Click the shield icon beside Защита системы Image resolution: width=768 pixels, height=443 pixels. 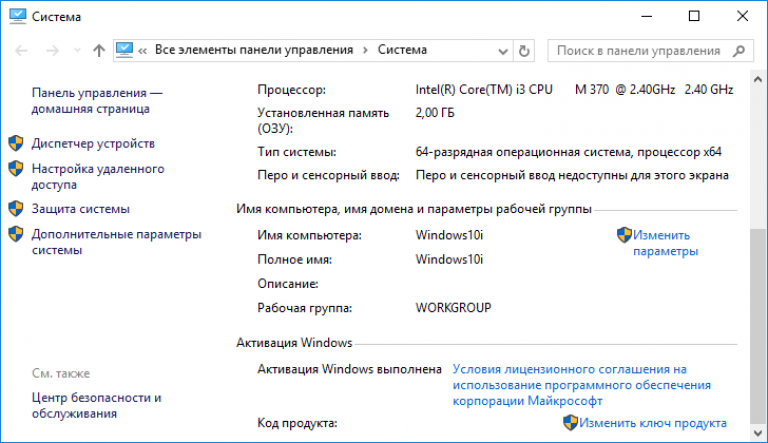click(16, 208)
